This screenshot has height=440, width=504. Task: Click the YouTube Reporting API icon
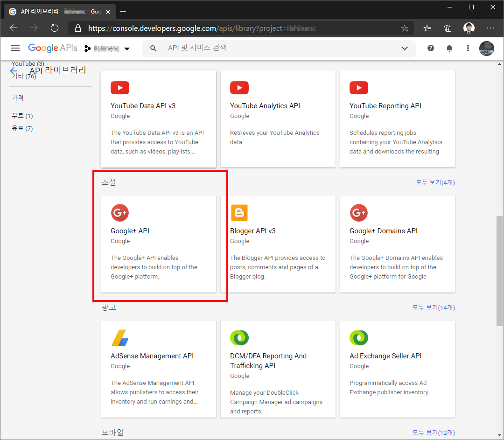point(359,88)
